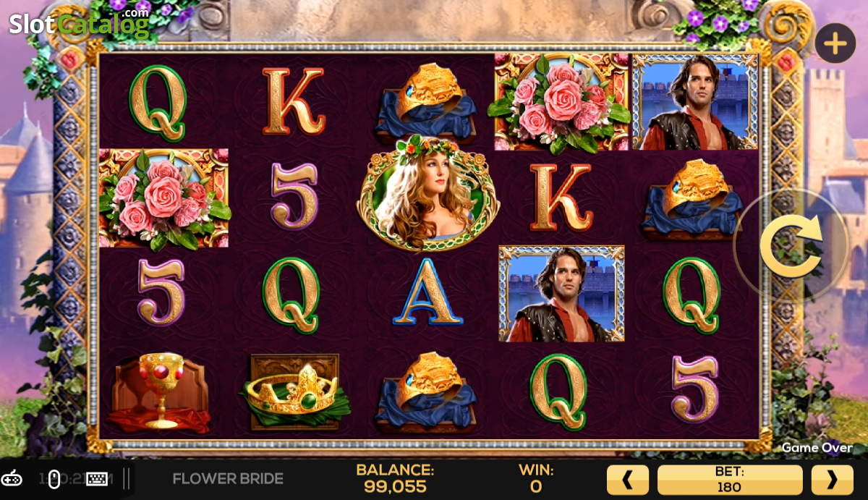The height and width of the screenshot is (500, 868).
Task: Open the plus menu button
Action: (835, 43)
